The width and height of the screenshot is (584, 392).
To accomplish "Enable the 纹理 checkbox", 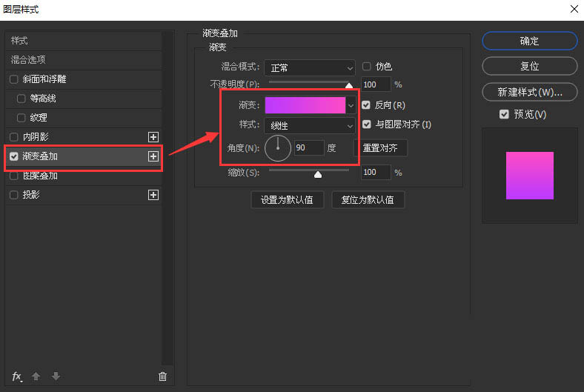I will click(x=21, y=118).
